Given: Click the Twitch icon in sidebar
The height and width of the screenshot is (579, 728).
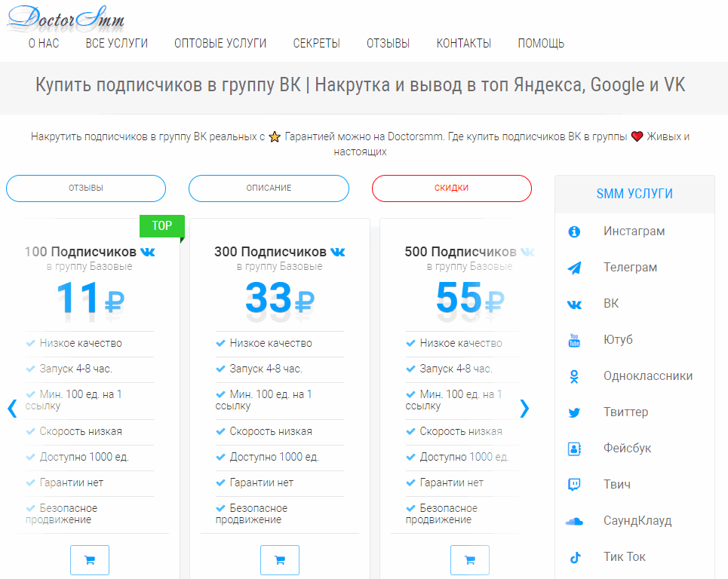Looking at the screenshot, I should (x=574, y=485).
